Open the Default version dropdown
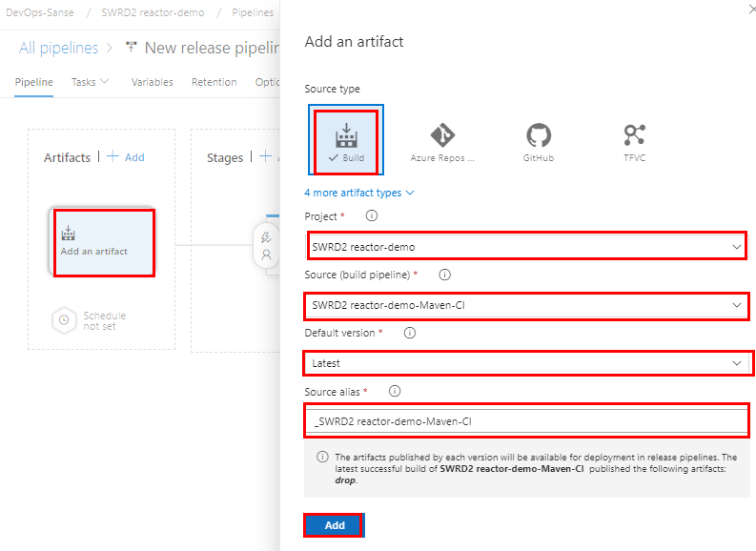Screen dimensions: 756x551 coord(526,363)
